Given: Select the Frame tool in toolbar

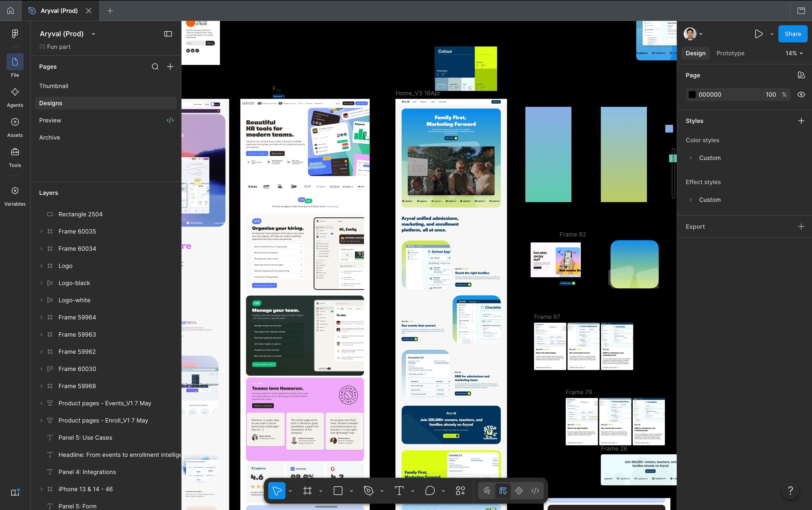Looking at the screenshot, I should [x=307, y=490].
